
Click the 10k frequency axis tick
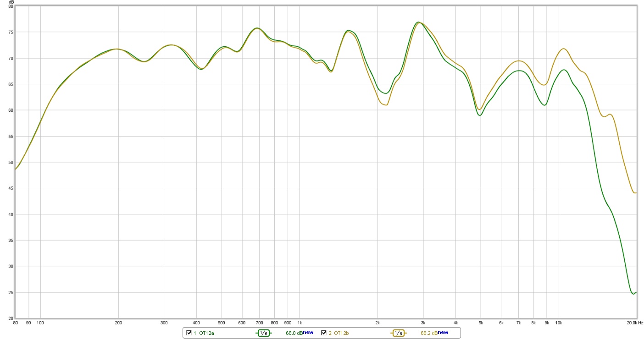(x=558, y=323)
